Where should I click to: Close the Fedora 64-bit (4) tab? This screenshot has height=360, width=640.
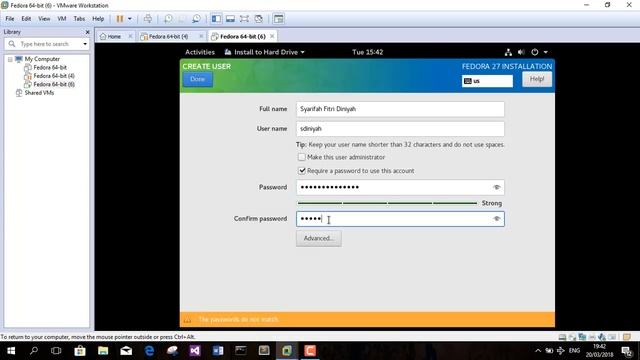(x=201, y=36)
